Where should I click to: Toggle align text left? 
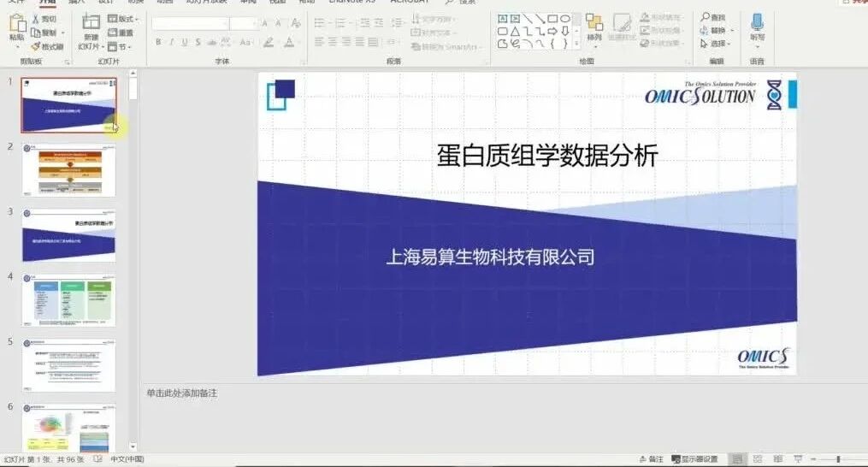click(319, 42)
